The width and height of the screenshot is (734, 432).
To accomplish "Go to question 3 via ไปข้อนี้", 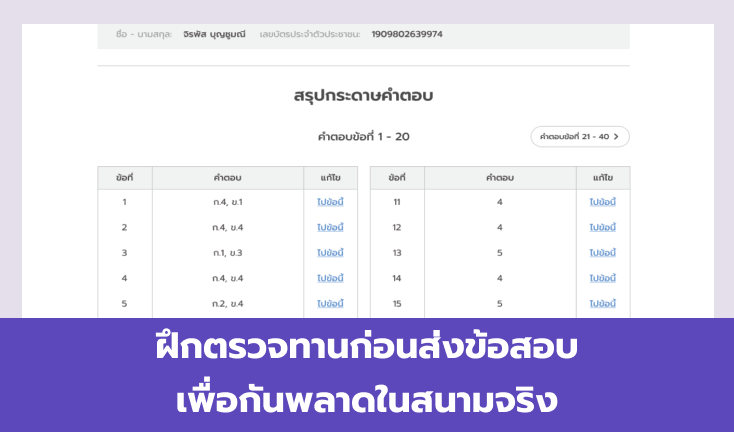I will (330, 253).
